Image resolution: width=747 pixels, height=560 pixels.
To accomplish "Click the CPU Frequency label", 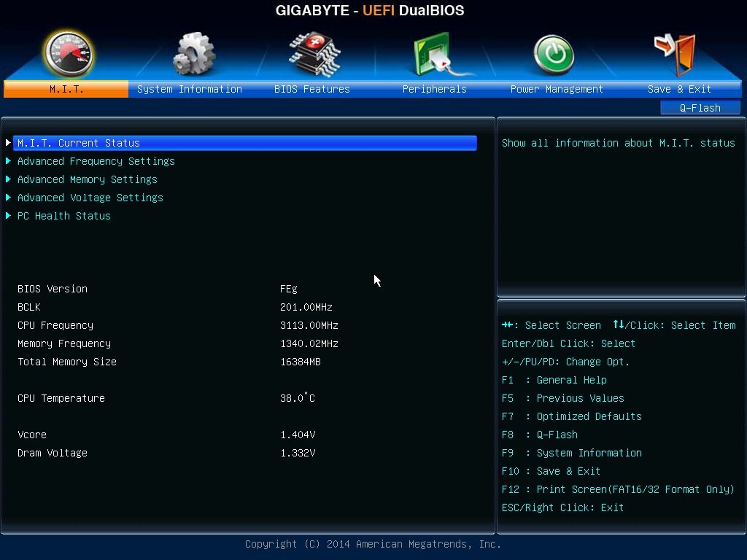I will coord(55,326).
